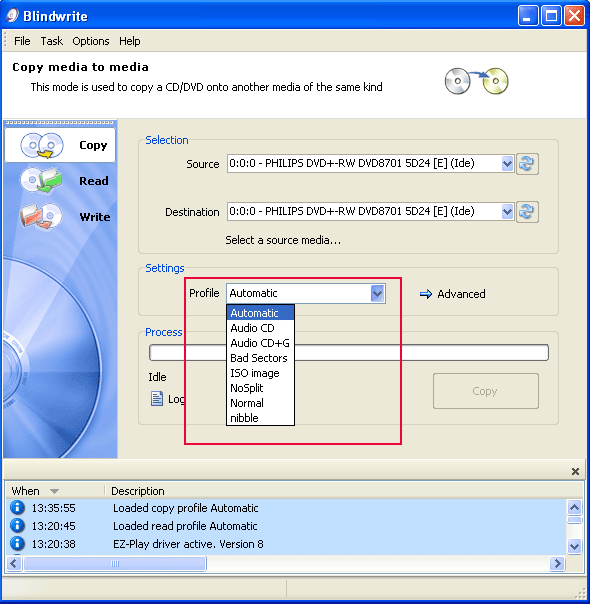
Task: Refresh the Destination drive list
Action: (527, 211)
